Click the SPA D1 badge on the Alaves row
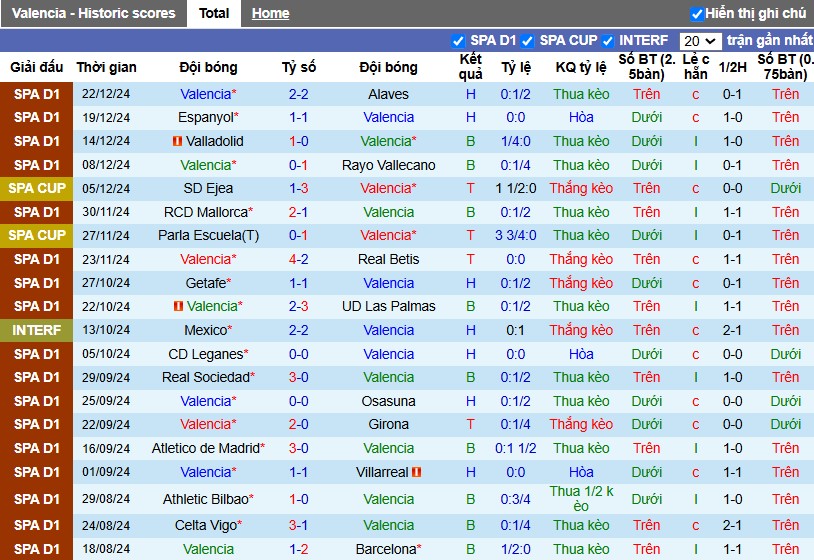The height and width of the screenshot is (560, 814). (x=36, y=94)
